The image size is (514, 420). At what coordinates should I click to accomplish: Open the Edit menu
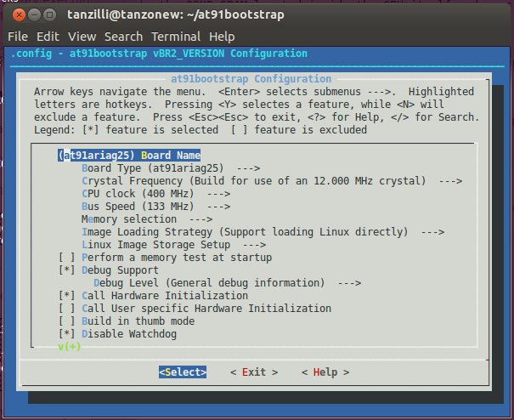pos(48,37)
